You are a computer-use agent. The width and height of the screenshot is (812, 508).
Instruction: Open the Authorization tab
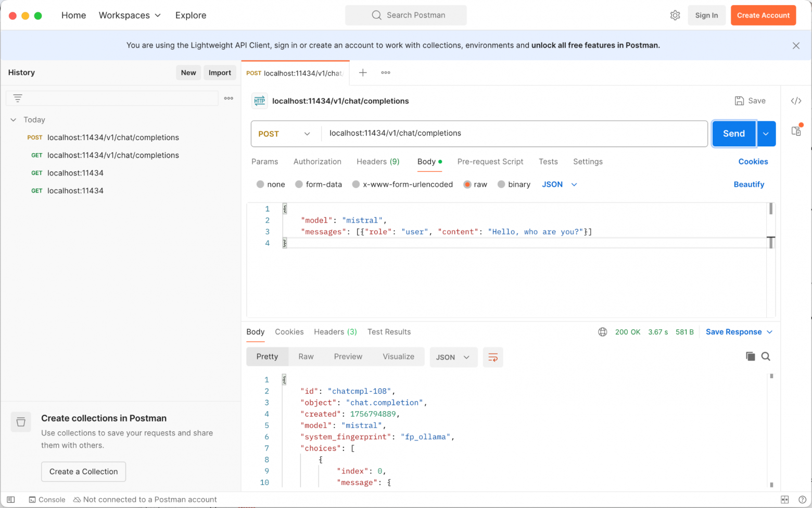pyautogui.click(x=318, y=162)
